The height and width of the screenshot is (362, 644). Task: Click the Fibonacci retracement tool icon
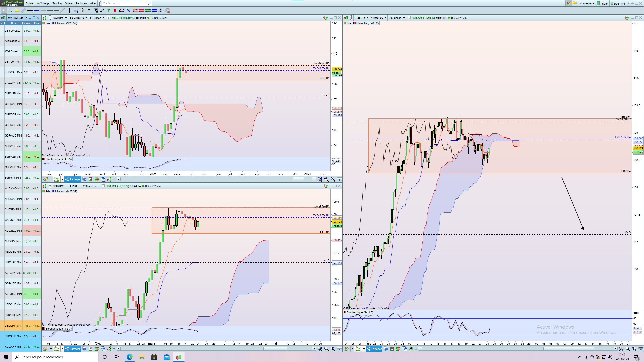click(x=76, y=10)
